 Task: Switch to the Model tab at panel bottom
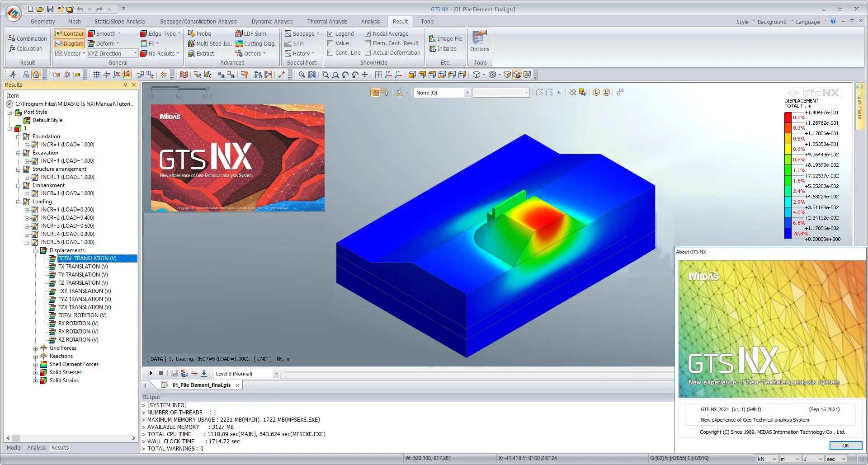pos(14,447)
